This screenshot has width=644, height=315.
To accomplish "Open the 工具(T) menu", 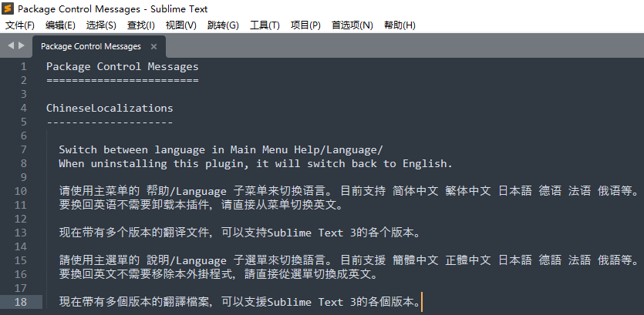I will pyautogui.click(x=265, y=25).
